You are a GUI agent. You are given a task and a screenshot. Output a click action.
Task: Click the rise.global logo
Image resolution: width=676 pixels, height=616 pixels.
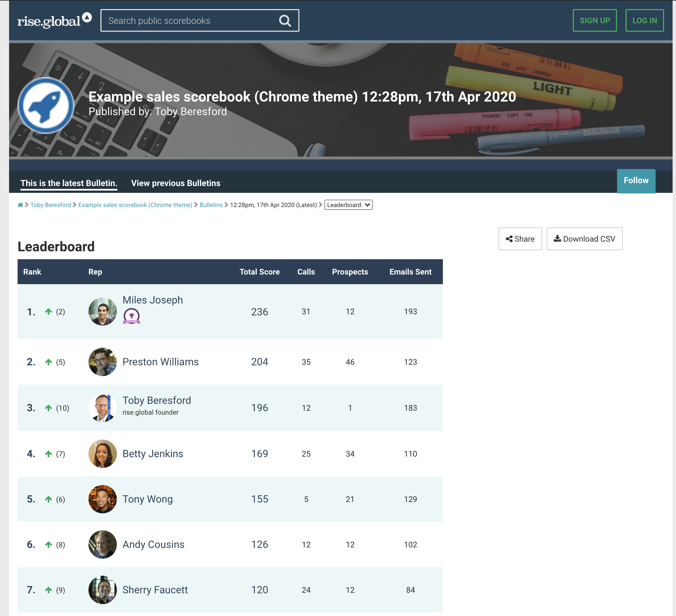pos(54,20)
